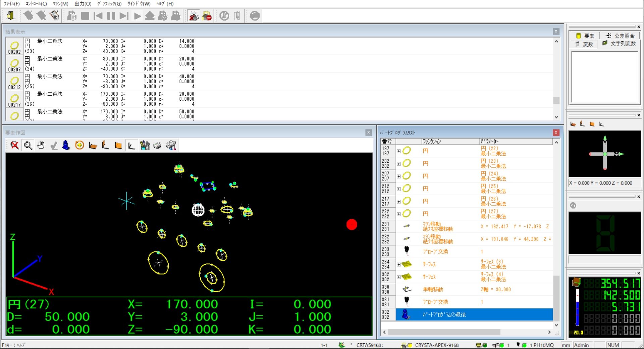Click the Play arrow button
The width and height of the screenshot is (644, 349).
pos(137,16)
